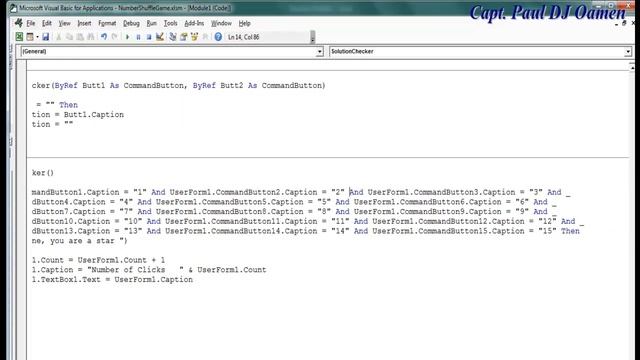Toggle Design Mode icon
Screen dimensions: 640x360
tap(160, 37)
